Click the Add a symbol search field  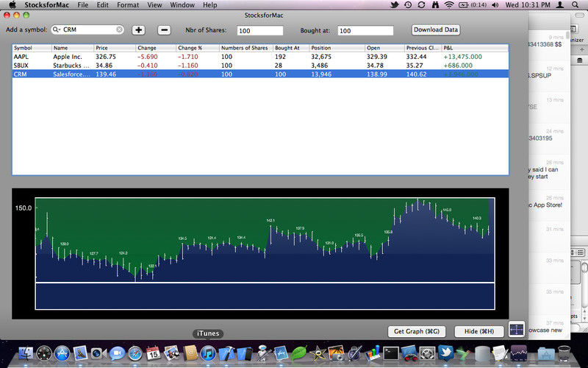tap(87, 29)
